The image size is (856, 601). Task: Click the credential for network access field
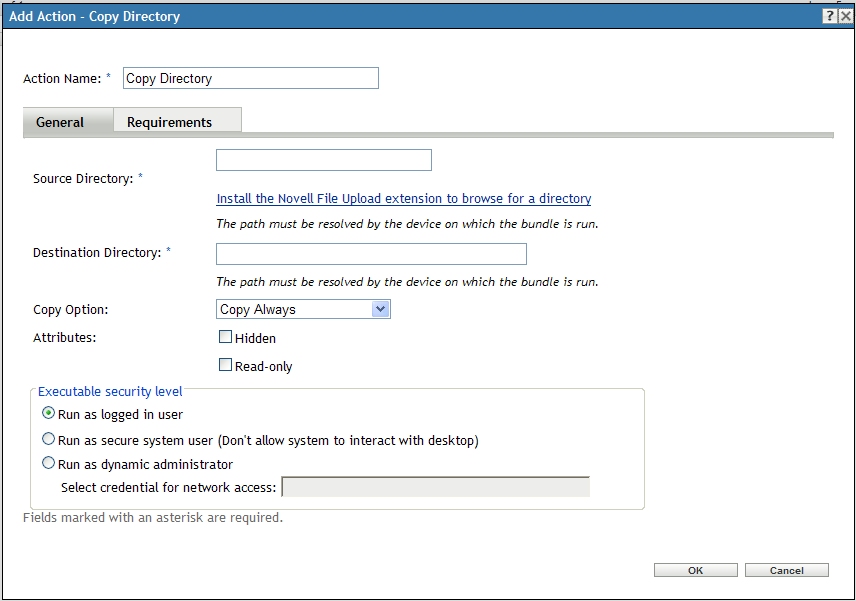click(436, 486)
